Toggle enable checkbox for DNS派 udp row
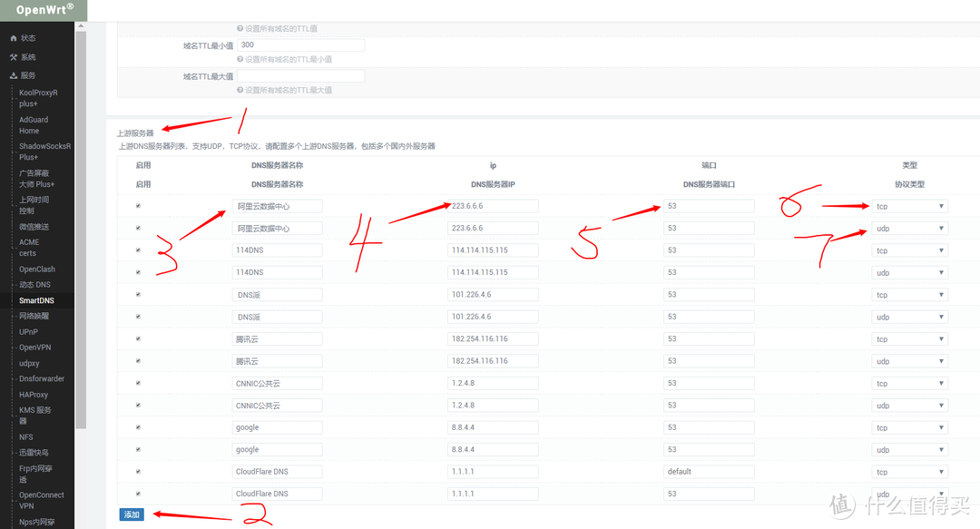The image size is (980, 529). (138, 317)
